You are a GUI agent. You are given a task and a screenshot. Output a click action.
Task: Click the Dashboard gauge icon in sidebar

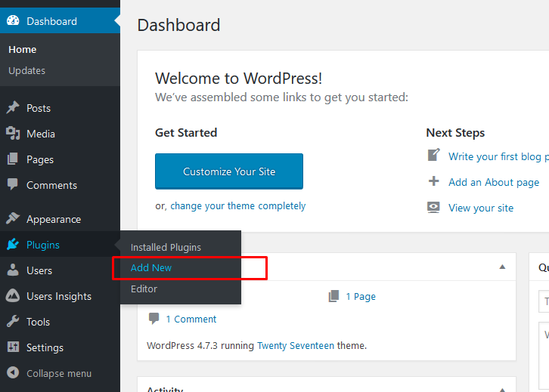(x=13, y=20)
